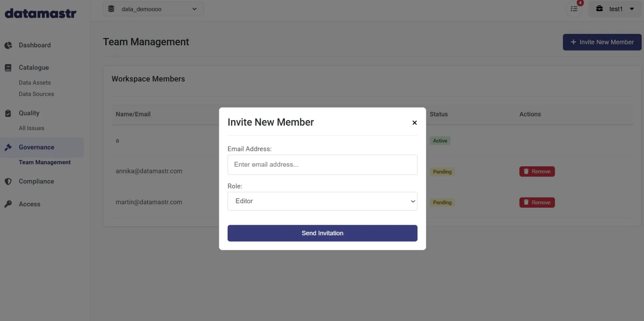The image size is (644, 321).
Task: Go to Dashboard in the sidebar
Action: (x=35, y=45)
